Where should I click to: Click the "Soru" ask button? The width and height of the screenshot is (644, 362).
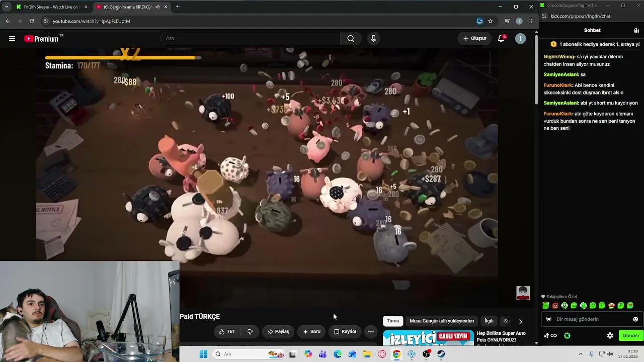coord(311,332)
